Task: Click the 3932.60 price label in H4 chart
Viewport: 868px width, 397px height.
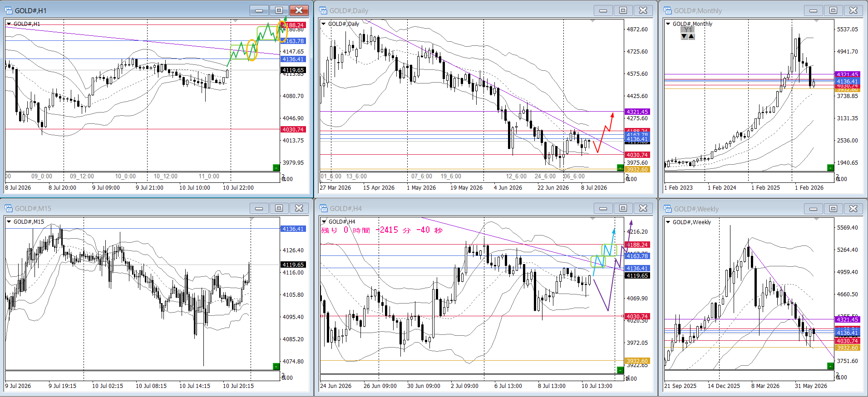Action: 637,361
